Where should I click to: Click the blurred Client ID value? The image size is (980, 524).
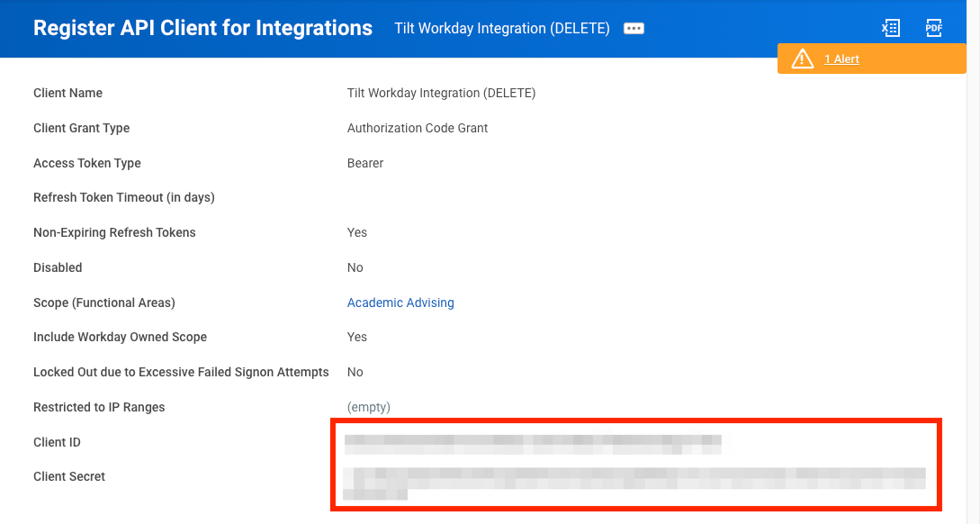point(533,443)
